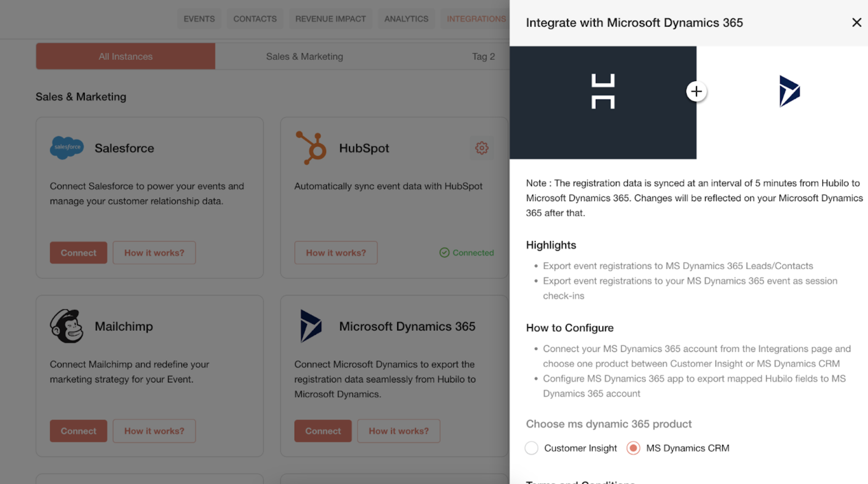Screen dimensions: 868x484
Task: Select the Customer Insight radio button
Action: pos(531,448)
